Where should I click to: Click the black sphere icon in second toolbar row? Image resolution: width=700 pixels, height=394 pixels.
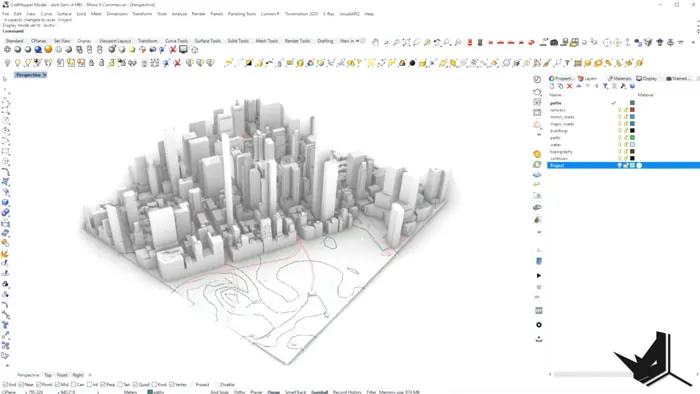click(x=412, y=63)
